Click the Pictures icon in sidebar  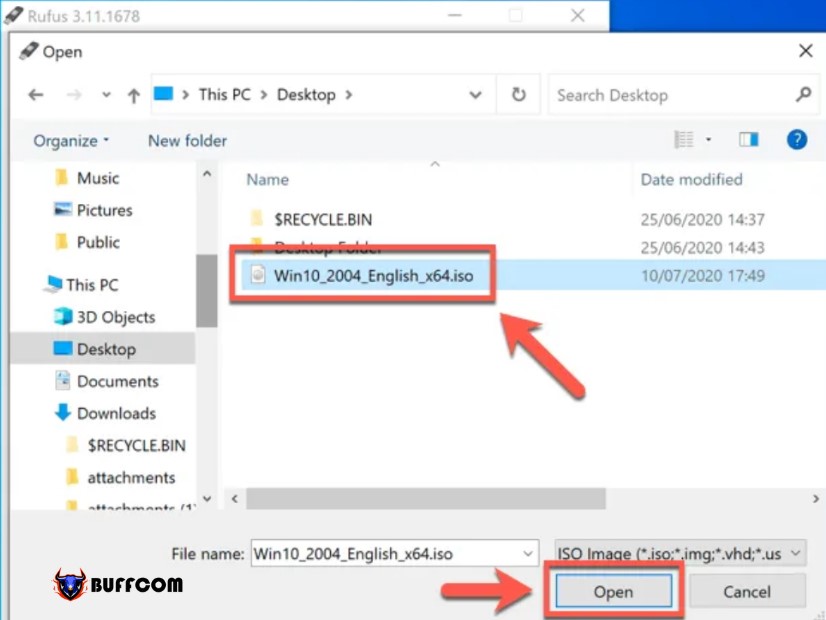click(x=63, y=209)
